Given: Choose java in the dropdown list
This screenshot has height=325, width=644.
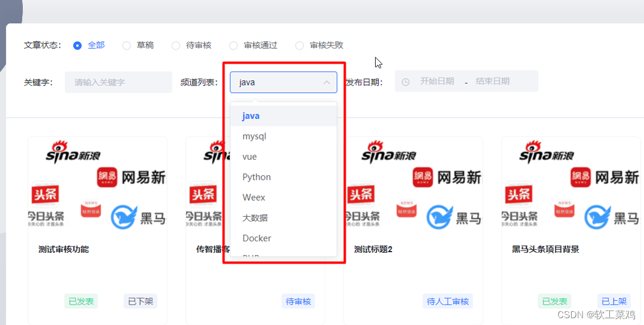Looking at the screenshot, I should point(284,116).
